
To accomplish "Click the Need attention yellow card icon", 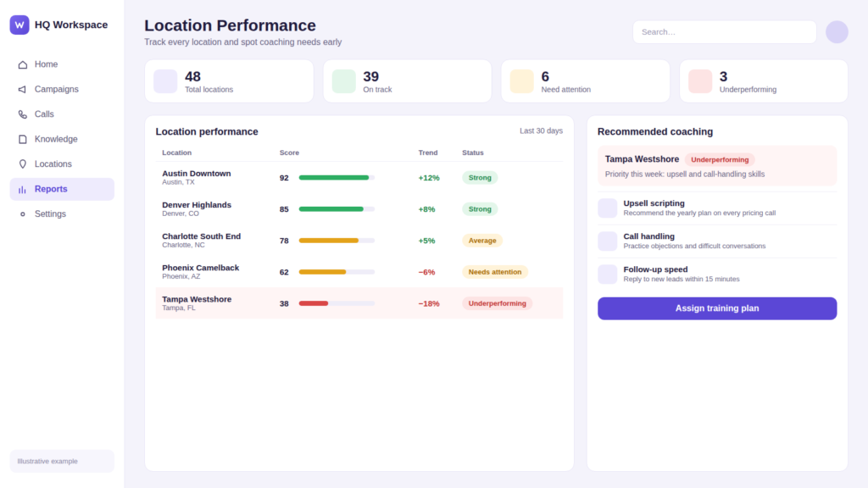I will pyautogui.click(x=521, y=81).
